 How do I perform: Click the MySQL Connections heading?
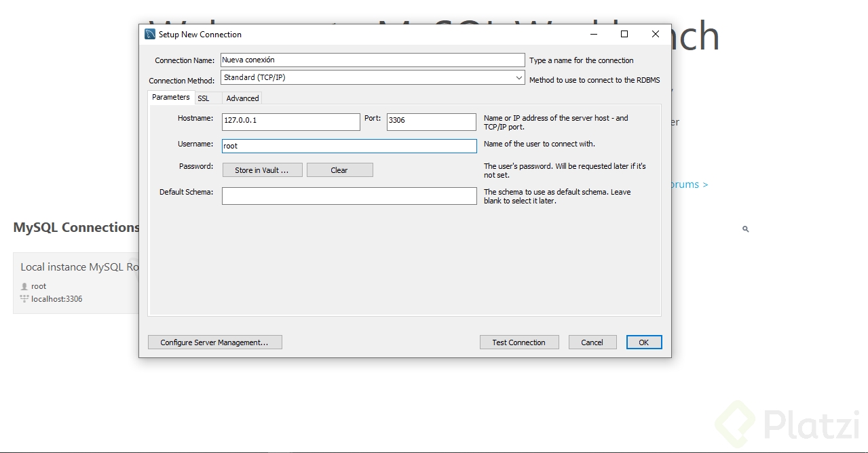[x=76, y=228]
